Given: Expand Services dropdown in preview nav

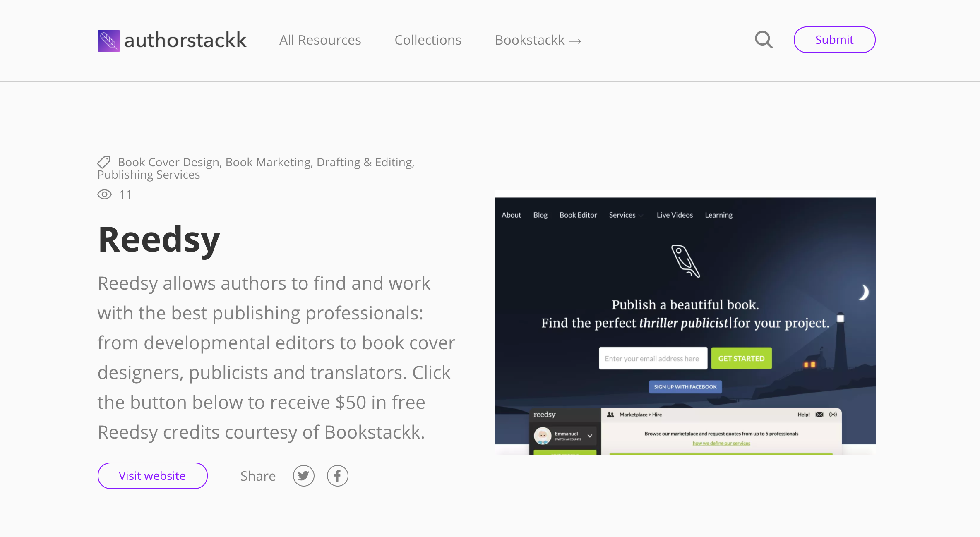Looking at the screenshot, I should pyautogui.click(x=626, y=215).
